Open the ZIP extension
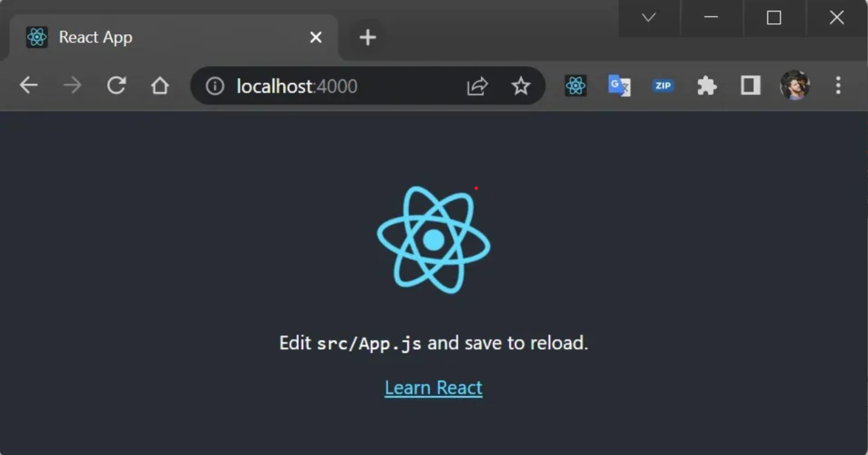 click(663, 86)
